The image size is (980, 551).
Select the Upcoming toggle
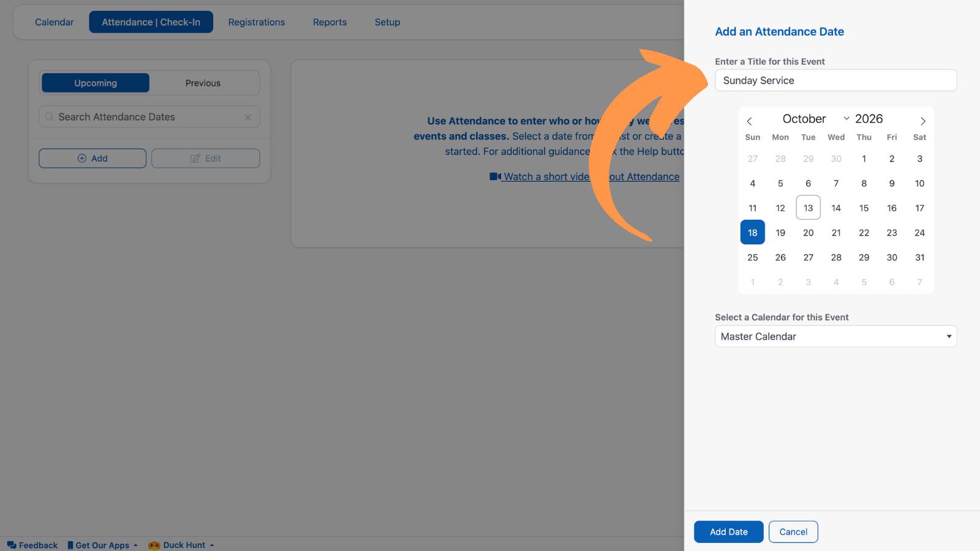(x=96, y=83)
